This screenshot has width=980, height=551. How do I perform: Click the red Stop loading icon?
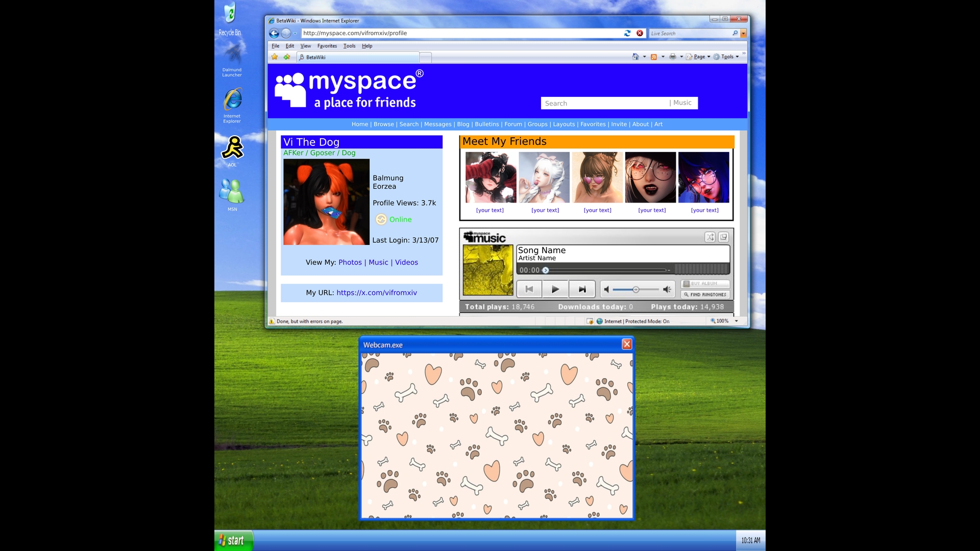640,33
